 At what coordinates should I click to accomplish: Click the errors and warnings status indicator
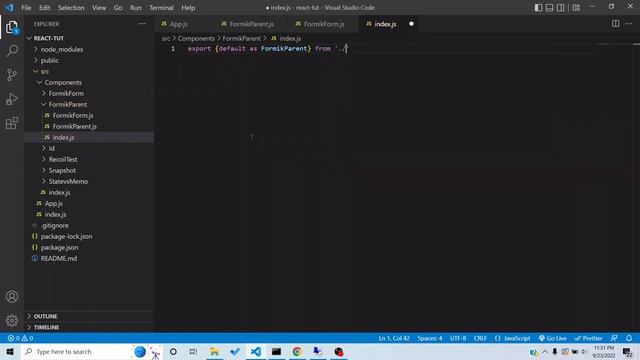tap(20, 338)
